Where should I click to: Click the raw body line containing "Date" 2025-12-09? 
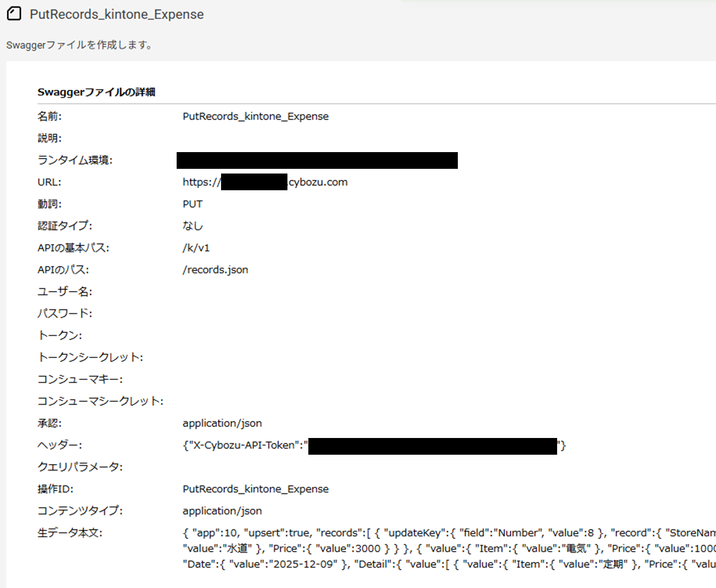coord(449,564)
